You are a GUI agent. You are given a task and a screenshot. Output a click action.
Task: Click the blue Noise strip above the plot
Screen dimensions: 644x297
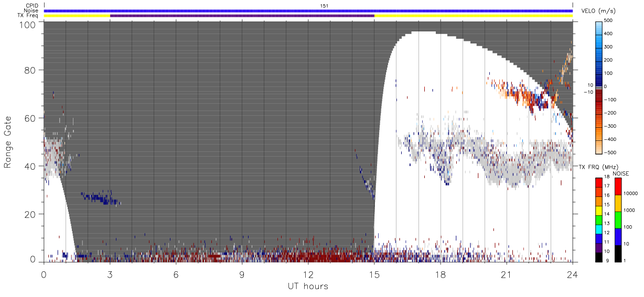(x=308, y=10)
